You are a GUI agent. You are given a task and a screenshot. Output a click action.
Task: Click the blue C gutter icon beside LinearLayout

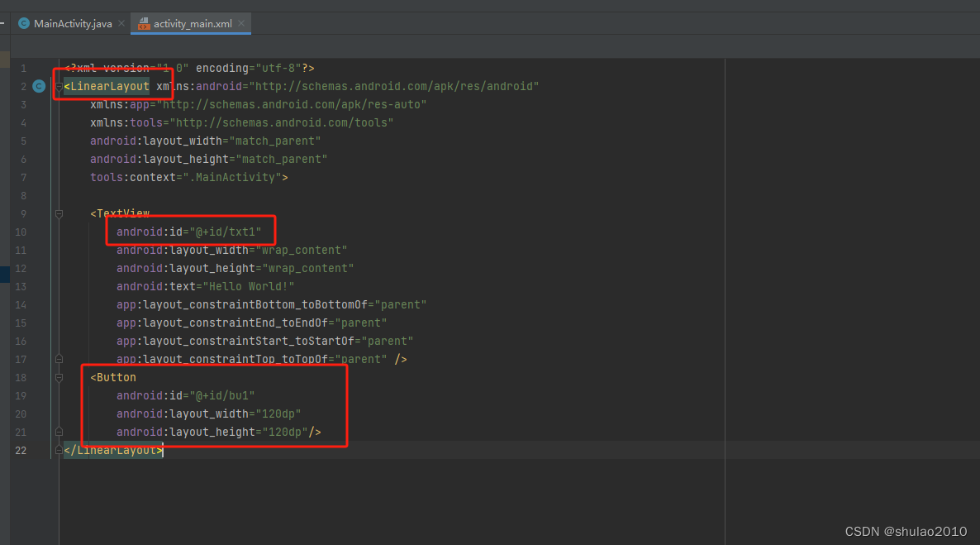click(x=38, y=86)
